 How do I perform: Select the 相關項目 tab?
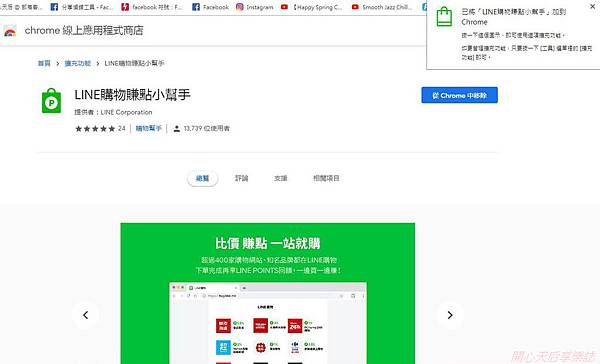click(326, 178)
